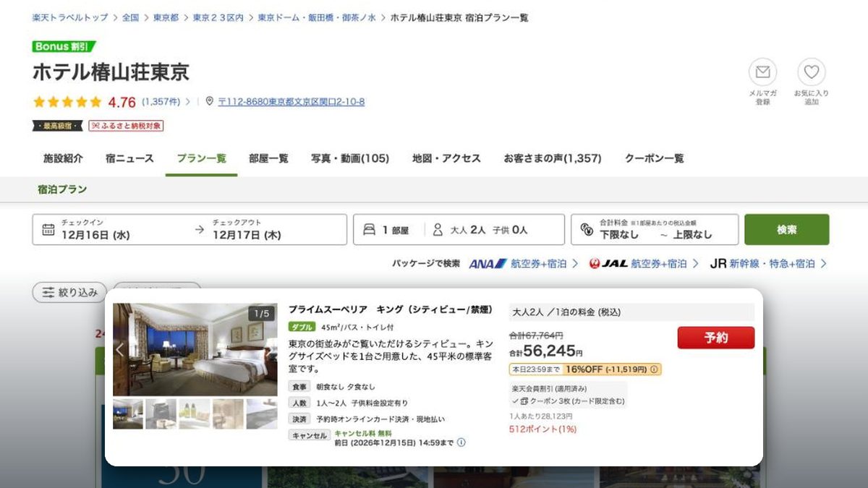
Task: Click 宿泊プラン section heading
Action: (x=62, y=189)
